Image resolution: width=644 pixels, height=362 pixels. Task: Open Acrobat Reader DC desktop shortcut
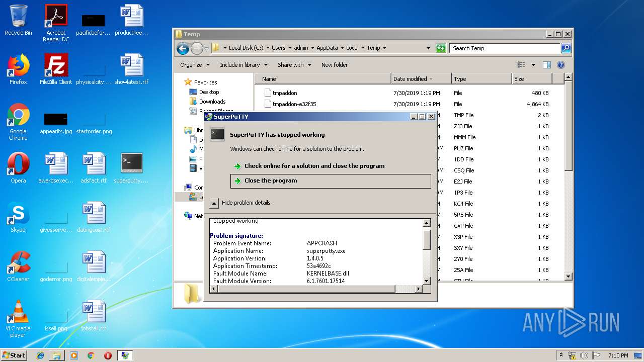click(x=56, y=23)
